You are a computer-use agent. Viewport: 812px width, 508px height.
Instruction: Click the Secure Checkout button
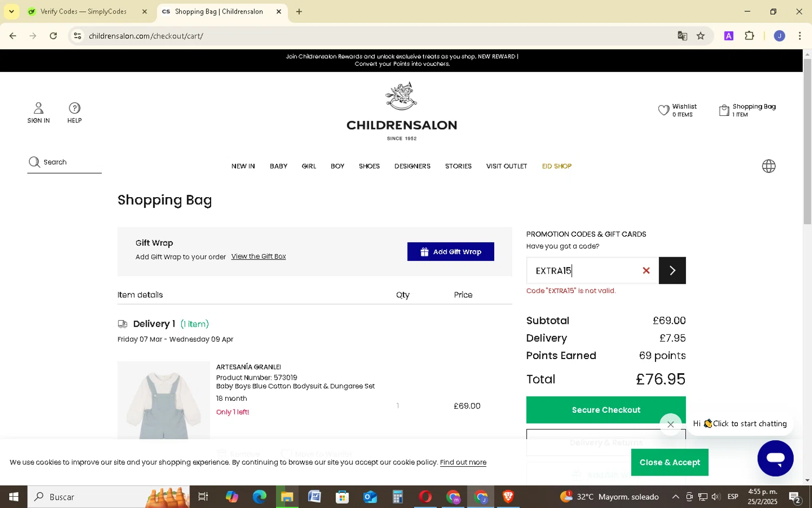pyautogui.click(x=606, y=410)
